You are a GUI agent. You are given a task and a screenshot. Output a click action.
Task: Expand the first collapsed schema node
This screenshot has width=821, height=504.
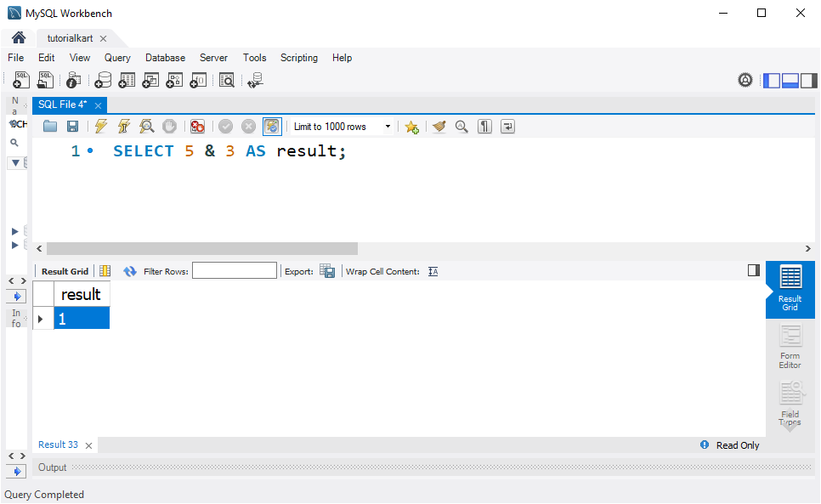pos(15,231)
